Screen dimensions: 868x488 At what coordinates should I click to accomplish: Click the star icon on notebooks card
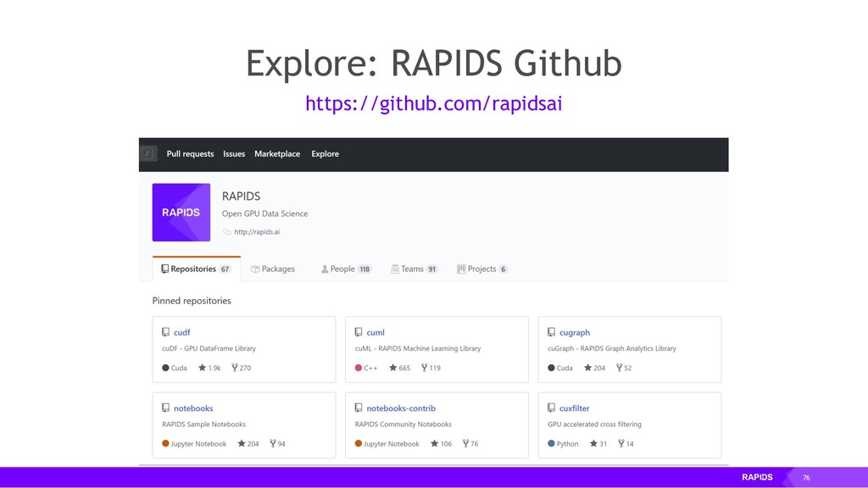click(242, 443)
